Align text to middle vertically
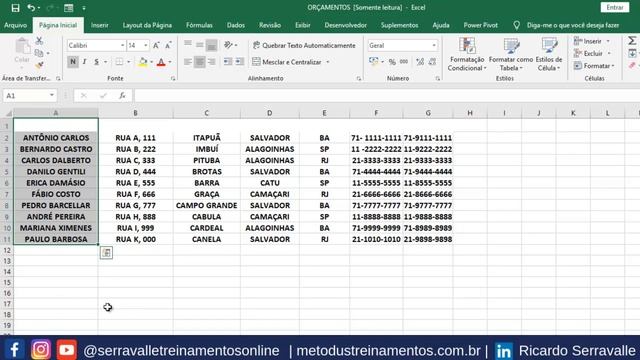Screen dimensions: 640x360 (200, 45)
